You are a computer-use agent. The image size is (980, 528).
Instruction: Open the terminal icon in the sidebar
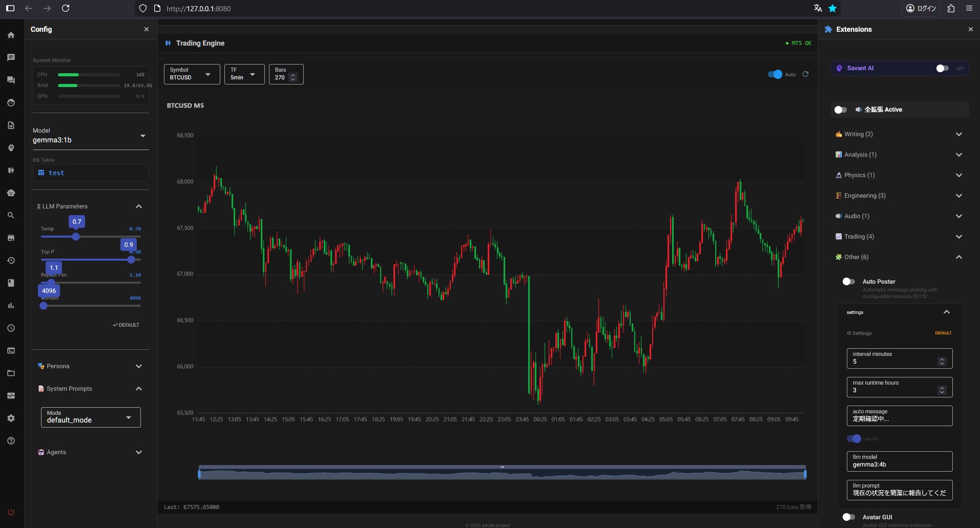coord(11,350)
